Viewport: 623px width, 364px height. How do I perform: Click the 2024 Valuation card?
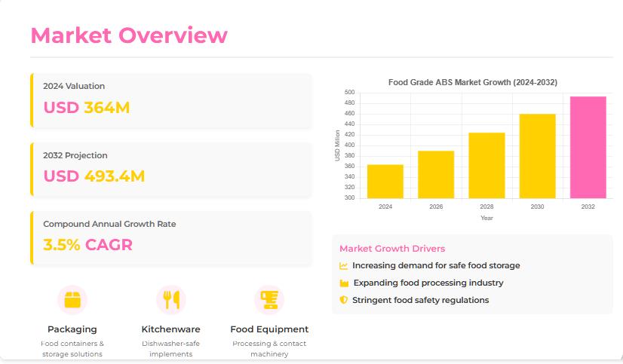[171, 100]
